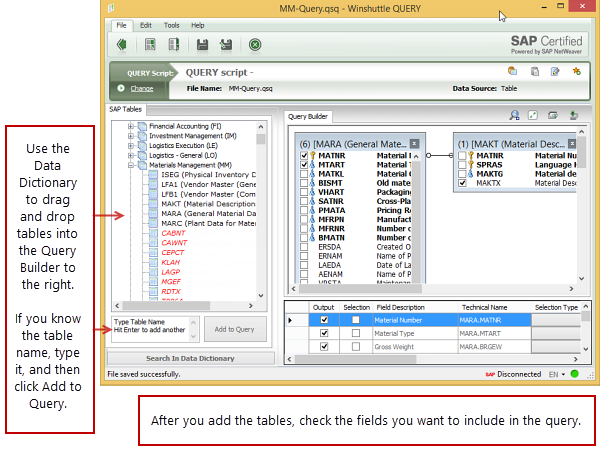Click the orange star icon in the script header
The height and width of the screenshot is (455, 600).
576,71
